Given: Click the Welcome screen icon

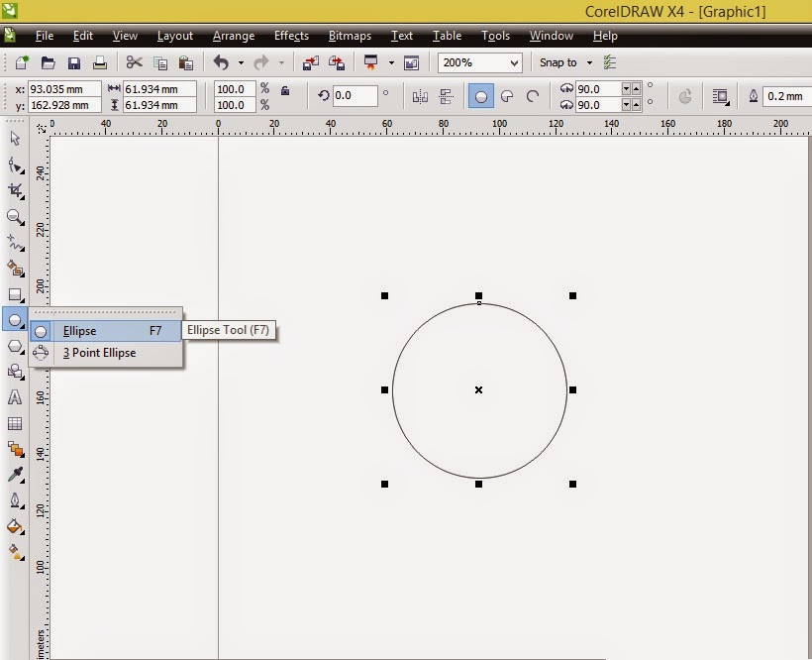Looking at the screenshot, I should pos(411,63).
